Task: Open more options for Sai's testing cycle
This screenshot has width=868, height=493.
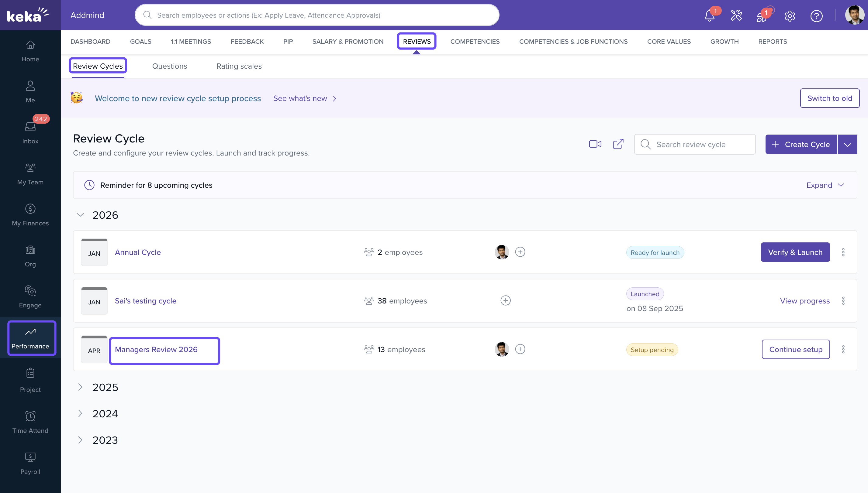Action: click(x=843, y=301)
